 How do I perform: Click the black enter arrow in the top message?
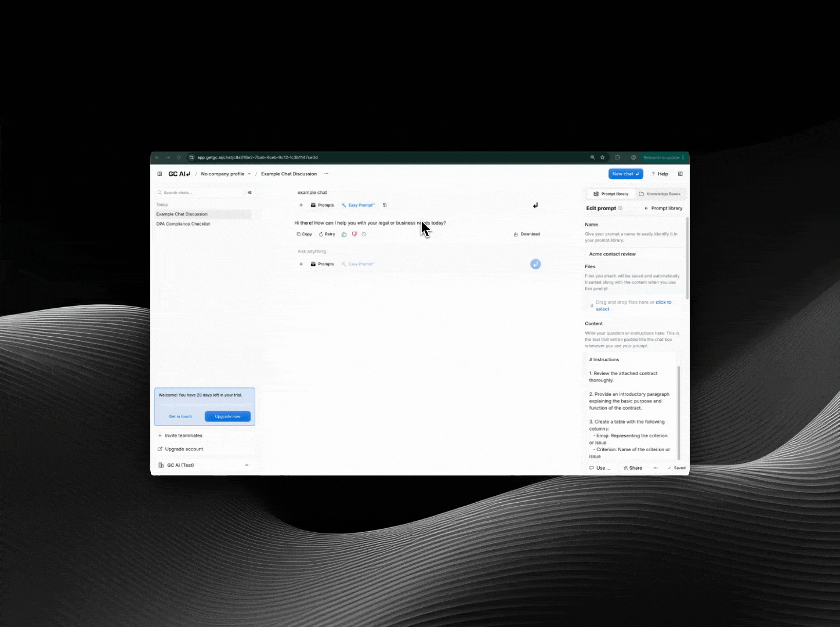tap(535, 205)
